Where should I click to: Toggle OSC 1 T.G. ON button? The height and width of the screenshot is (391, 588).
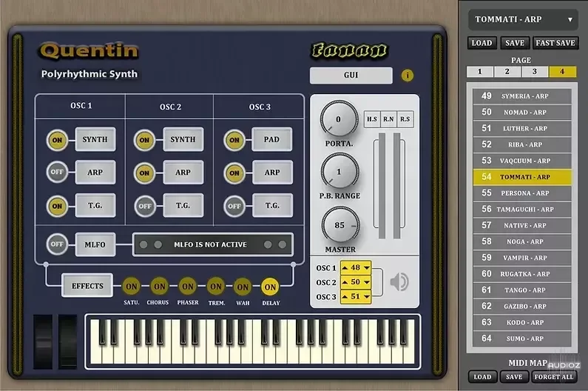[x=57, y=206]
